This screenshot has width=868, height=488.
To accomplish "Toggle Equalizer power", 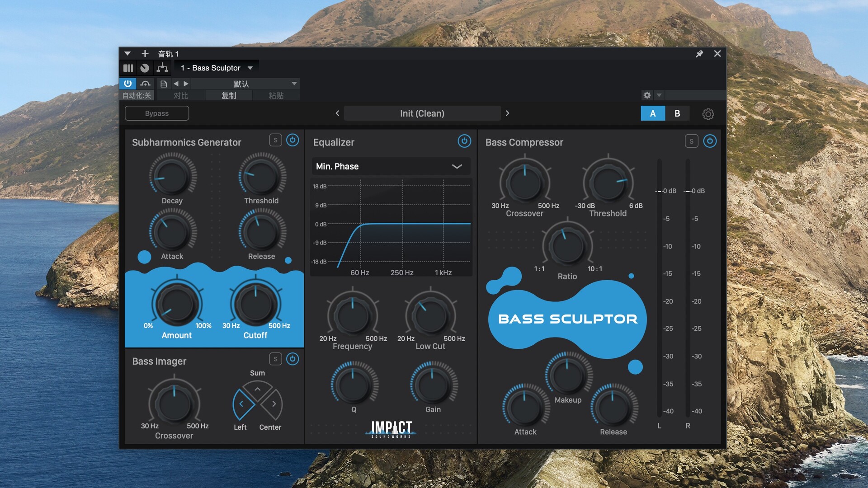I will (x=464, y=141).
